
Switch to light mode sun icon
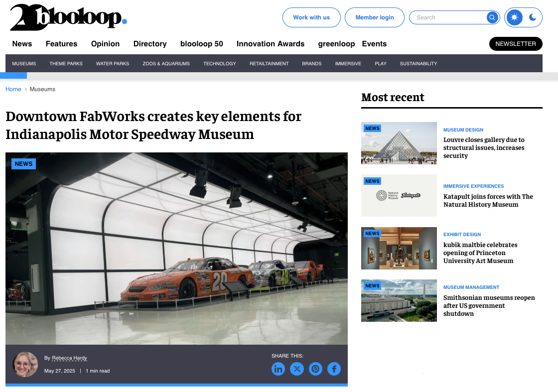point(514,17)
